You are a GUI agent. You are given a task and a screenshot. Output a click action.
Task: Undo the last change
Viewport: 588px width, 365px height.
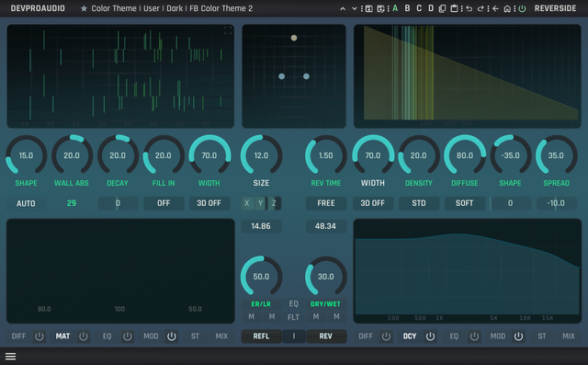pos(469,8)
